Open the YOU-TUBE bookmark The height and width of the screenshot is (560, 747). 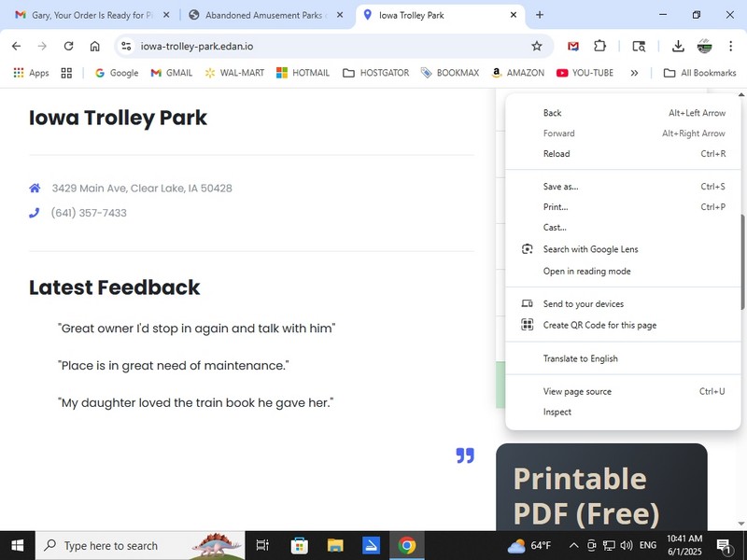(585, 73)
